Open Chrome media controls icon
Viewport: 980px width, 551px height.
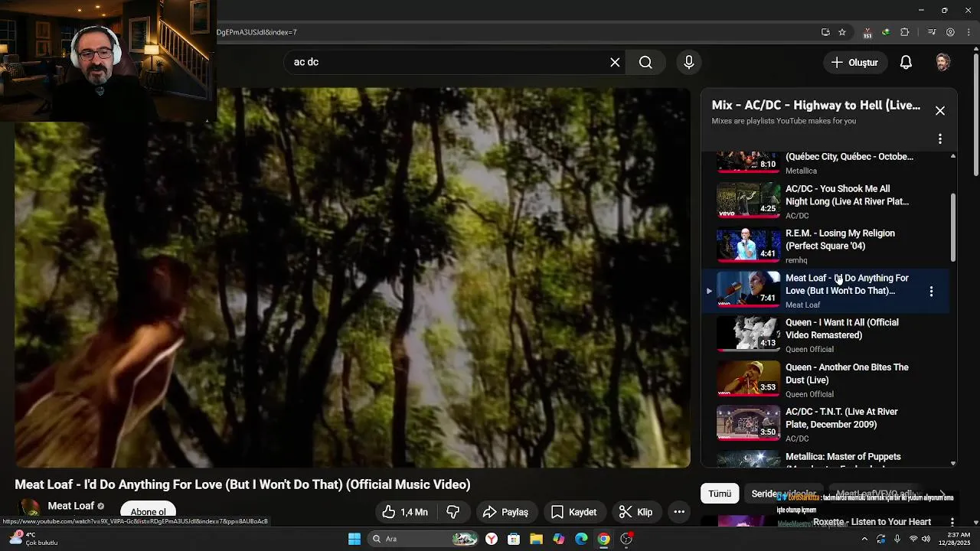(932, 32)
